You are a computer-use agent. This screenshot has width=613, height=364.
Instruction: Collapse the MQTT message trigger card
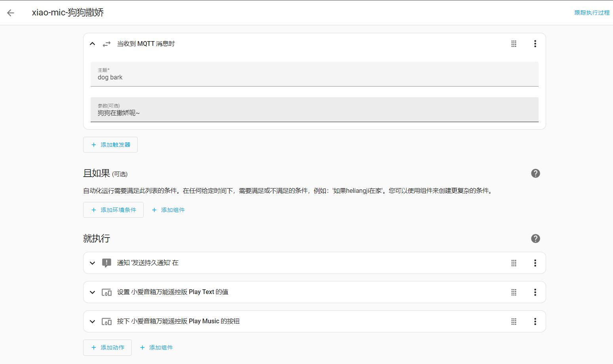tap(92, 44)
